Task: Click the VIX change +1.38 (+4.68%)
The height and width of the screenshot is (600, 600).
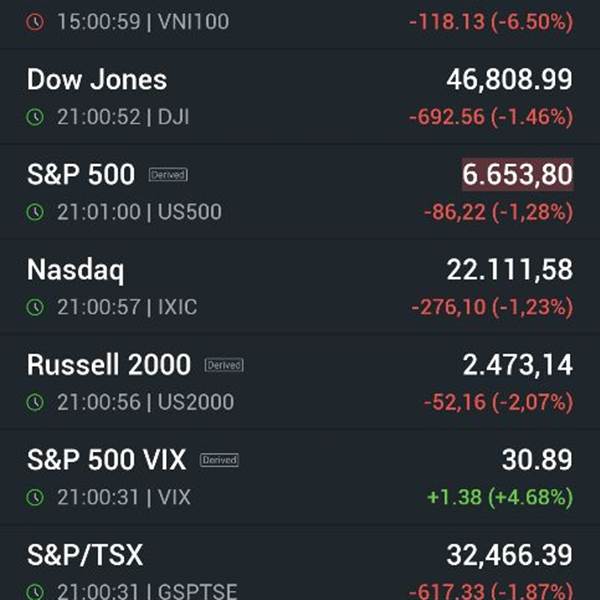Action: point(500,497)
